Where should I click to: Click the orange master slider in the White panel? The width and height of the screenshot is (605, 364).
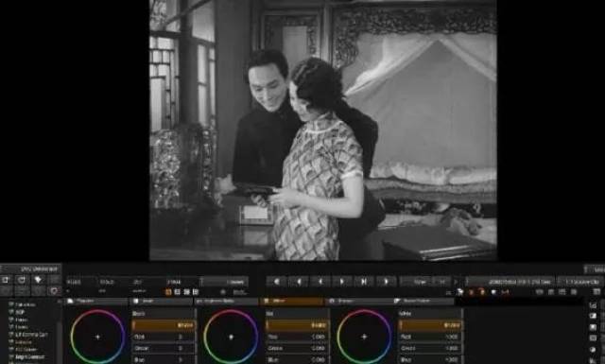(430, 325)
